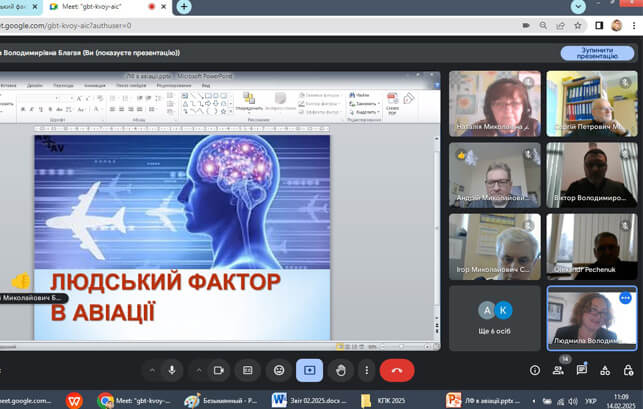The width and height of the screenshot is (643, 409).
Task: Toggle captions in the call toolbar
Action: point(248,369)
